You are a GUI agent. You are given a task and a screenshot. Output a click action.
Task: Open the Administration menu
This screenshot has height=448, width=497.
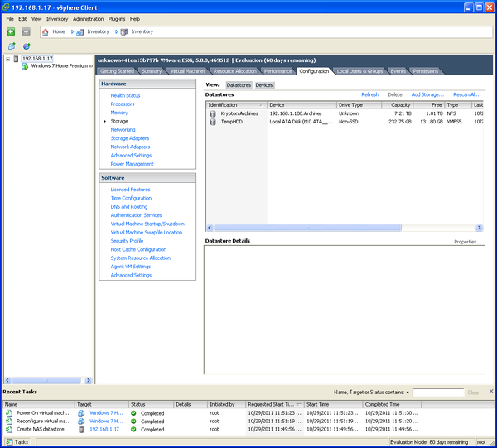point(89,18)
